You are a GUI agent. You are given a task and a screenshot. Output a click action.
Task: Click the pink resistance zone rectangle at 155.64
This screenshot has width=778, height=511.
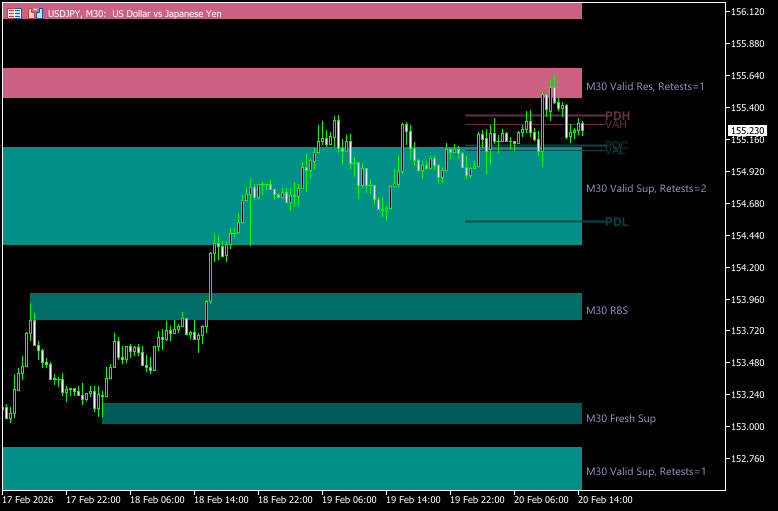point(290,83)
